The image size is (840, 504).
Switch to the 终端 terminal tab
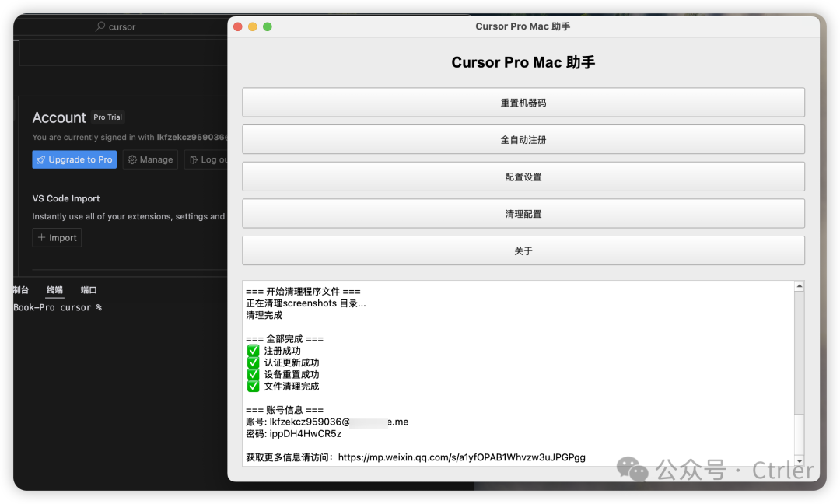click(54, 290)
